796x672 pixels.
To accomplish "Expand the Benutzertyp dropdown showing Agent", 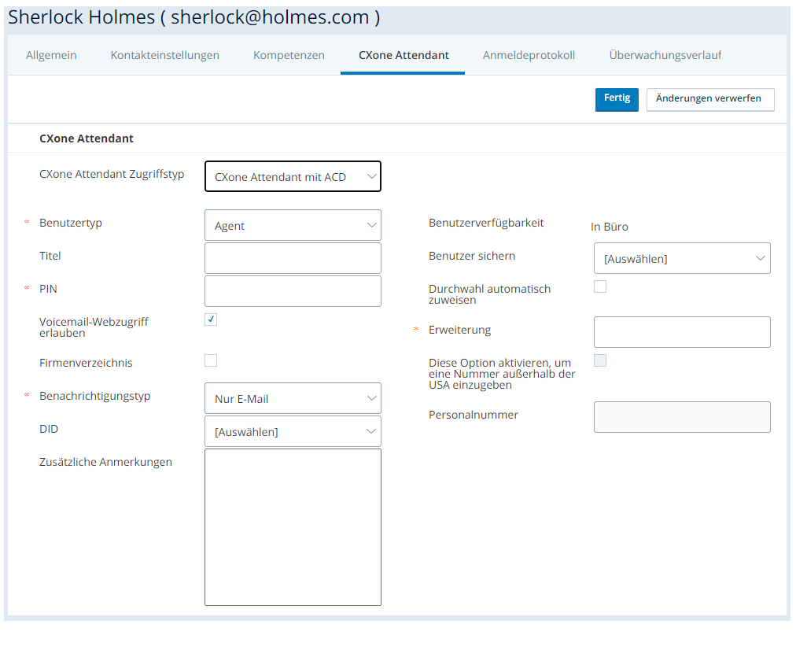I will 293,225.
